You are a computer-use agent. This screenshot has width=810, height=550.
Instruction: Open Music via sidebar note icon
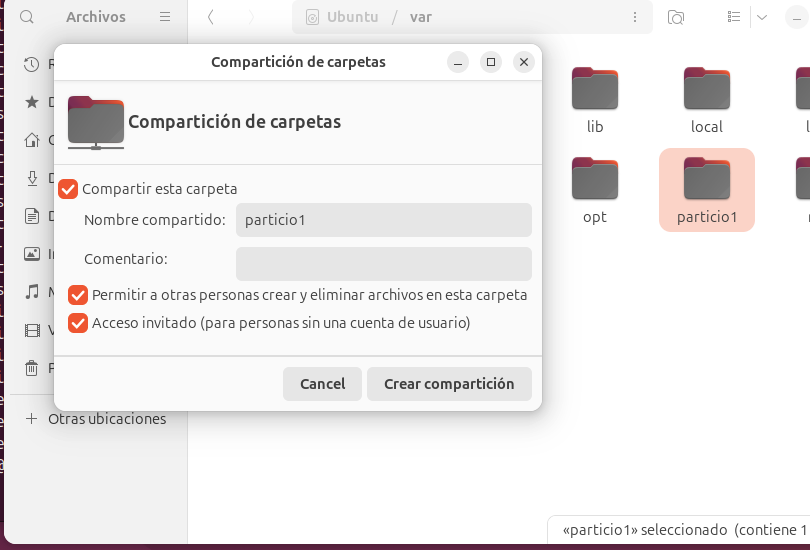pos(31,292)
